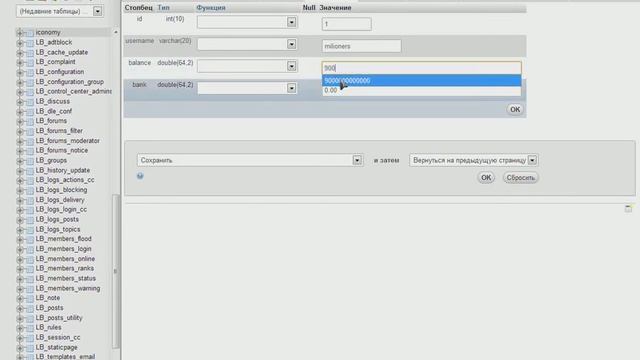Open the LB_adtblock table
This screenshot has width=640, height=360.
click(x=53, y=42)
